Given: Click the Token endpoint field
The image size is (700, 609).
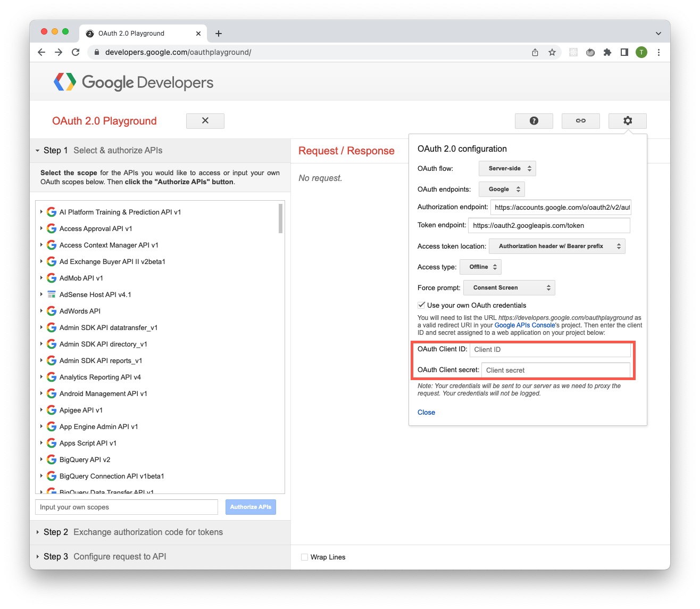Looking at the screenshot, I should (x=549, y=225).
